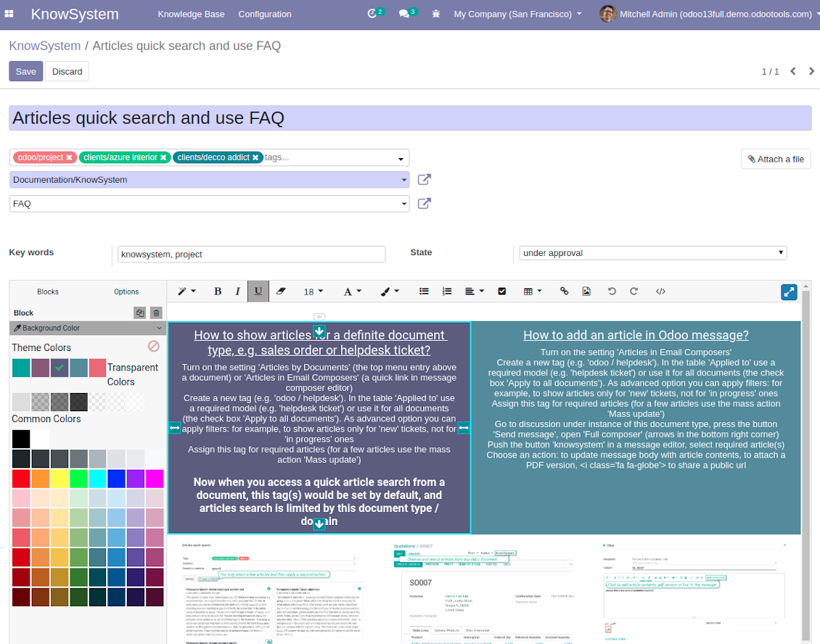Switch to the Blocks tab
Viewport: 820px width, 644px height.
[x=48, y=292]
